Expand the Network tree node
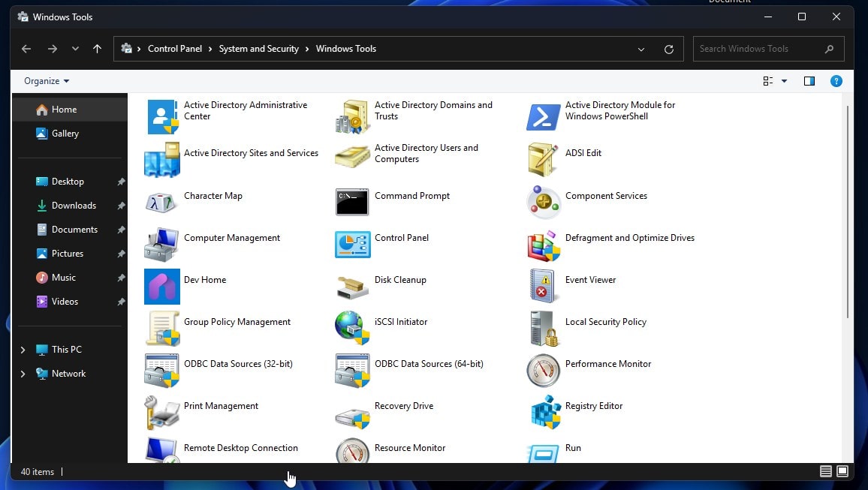Image resolution: width=868 pixels, height=490 pixels. 23,374
